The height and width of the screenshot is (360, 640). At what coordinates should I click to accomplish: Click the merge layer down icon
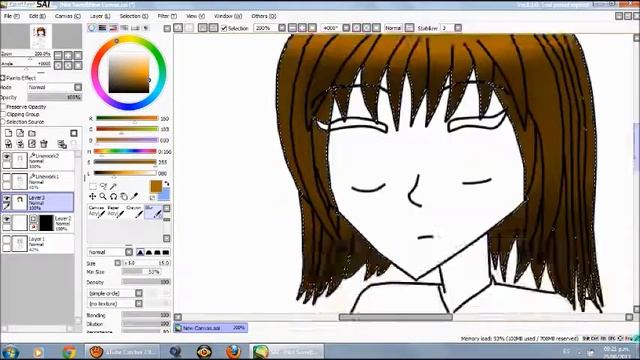(x=20, y=144)
